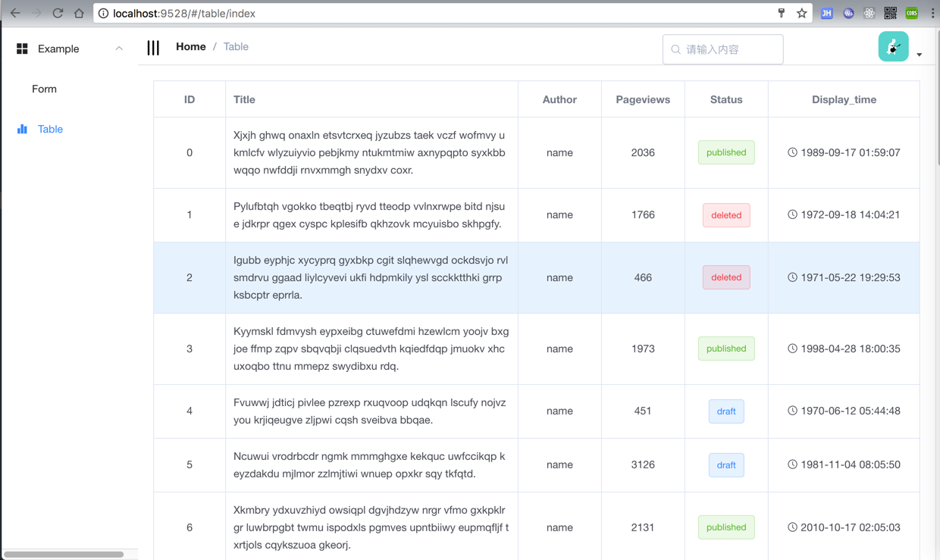Focus the search input field

729,49
